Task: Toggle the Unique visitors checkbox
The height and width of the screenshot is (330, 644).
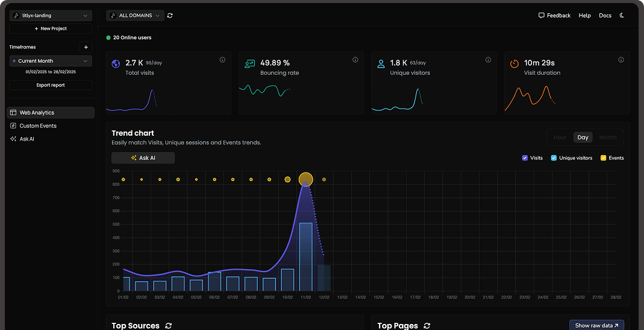Action: (x=554, y=158)
